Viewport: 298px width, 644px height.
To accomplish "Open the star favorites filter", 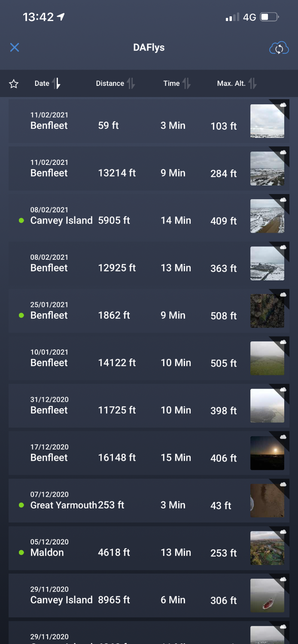I will 13,83.
